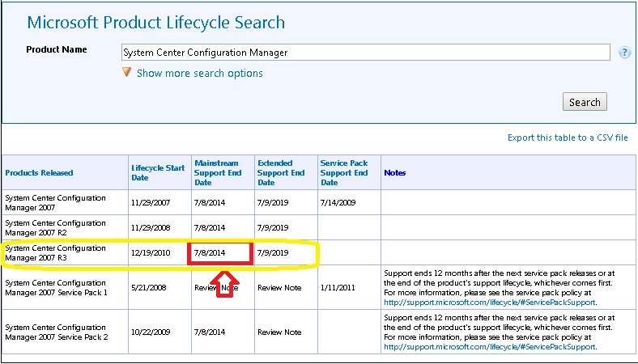Click 7/8/2014 mainstream date in Service Pack 2 row

210,332
